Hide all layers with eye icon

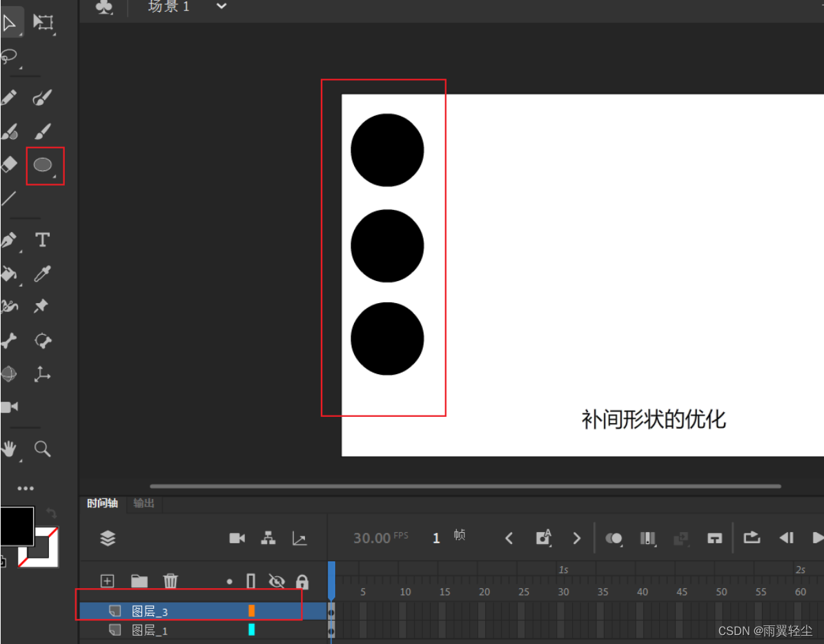(277, 581)
